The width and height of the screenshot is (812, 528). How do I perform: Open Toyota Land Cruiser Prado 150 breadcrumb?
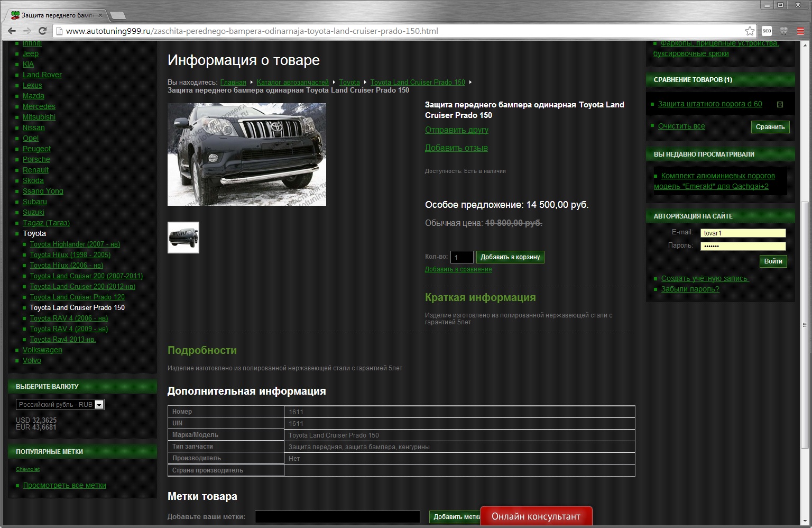click(418, 82)
